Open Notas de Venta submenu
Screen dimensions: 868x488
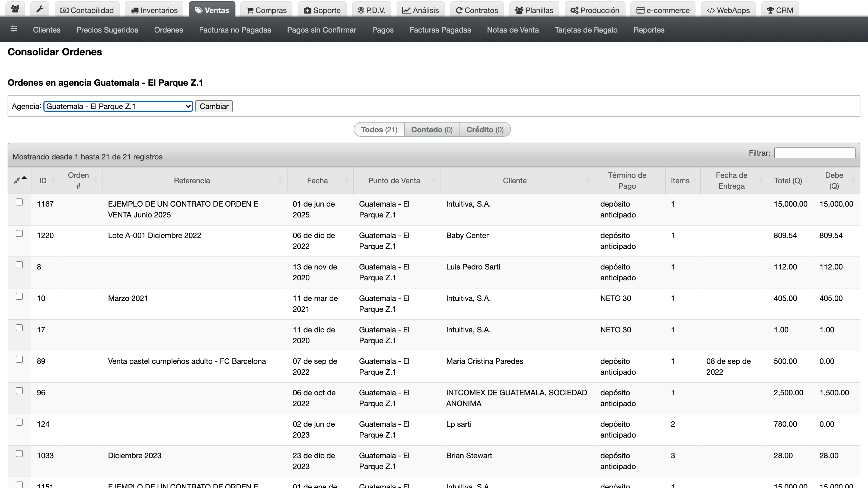513,30
